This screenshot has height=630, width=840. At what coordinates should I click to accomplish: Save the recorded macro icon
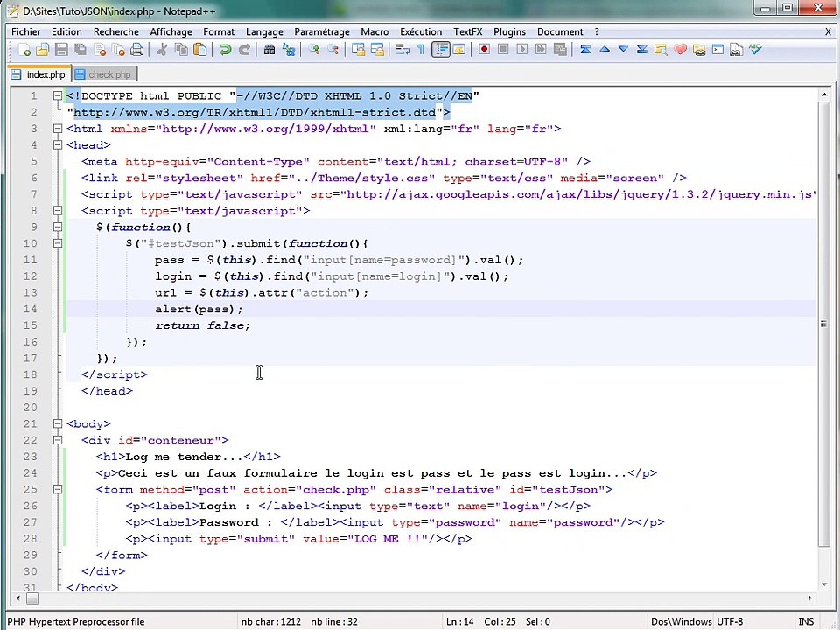pyautogui.click(x=560, y=50)
